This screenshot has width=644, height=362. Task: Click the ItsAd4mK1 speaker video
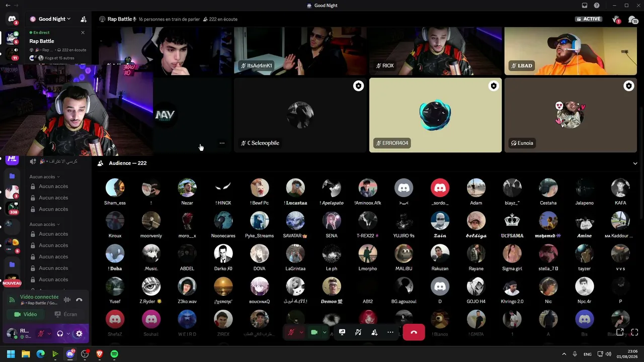pos(300,51)
